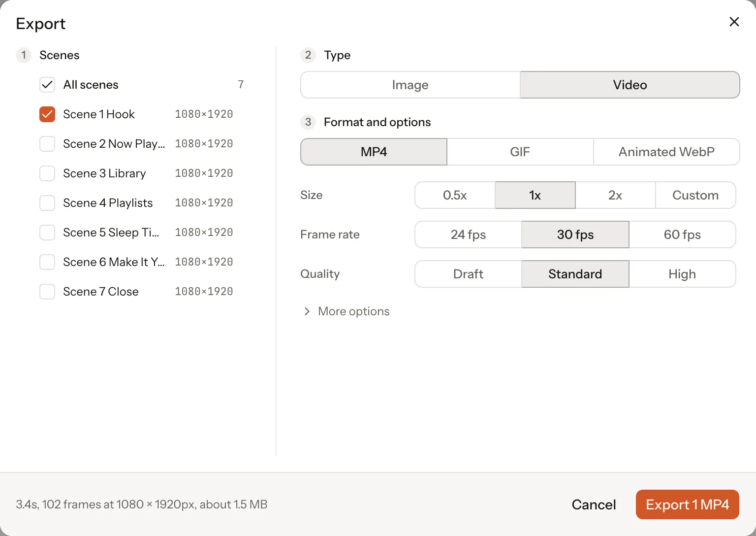The height and width of the screenshot is (536, 756).
Task: Cancel the export
Action: pos(594,504)
